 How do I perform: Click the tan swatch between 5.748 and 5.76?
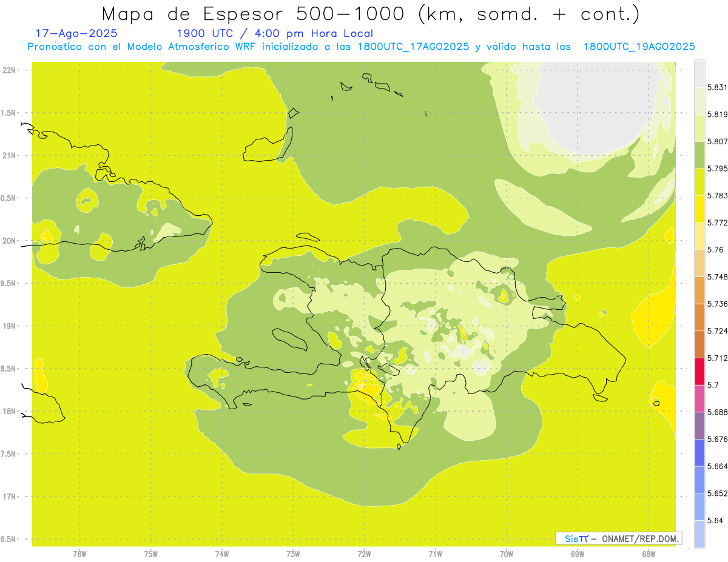[699, 263]
